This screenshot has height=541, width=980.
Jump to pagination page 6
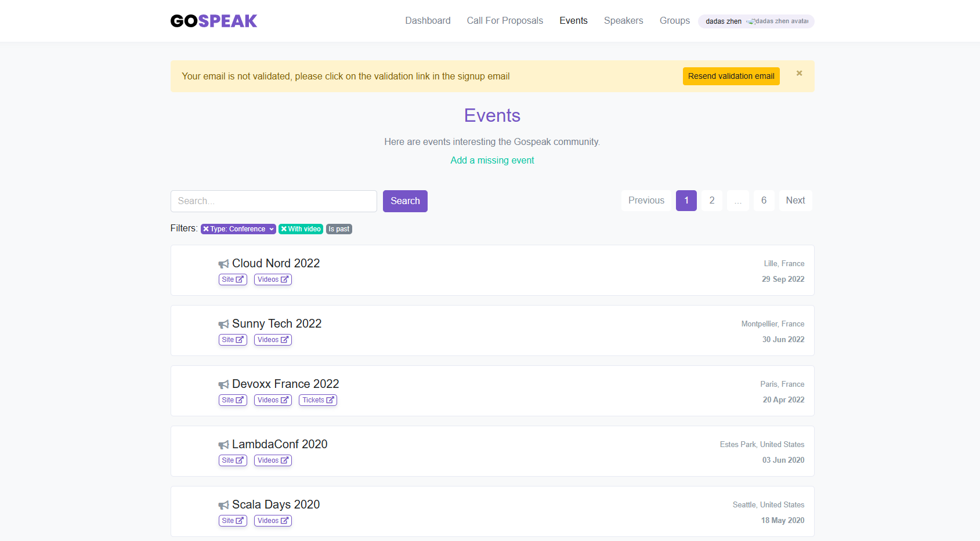[764, 201]
